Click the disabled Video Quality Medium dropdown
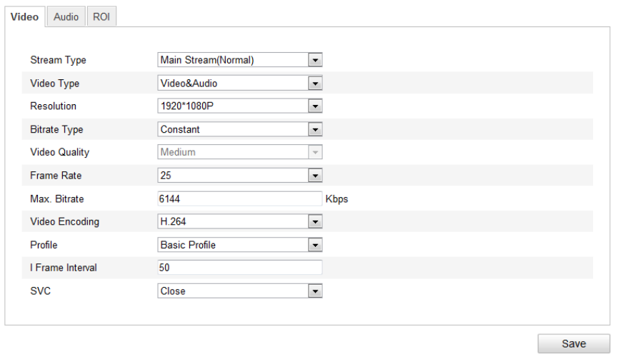Viewport: 618px width, 364px height. (239, 152)
